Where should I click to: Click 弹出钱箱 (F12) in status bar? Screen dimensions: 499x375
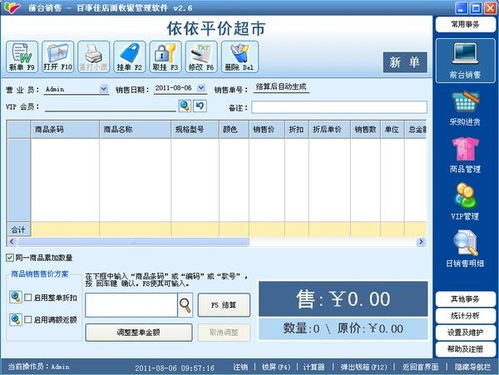click(364, 367)
